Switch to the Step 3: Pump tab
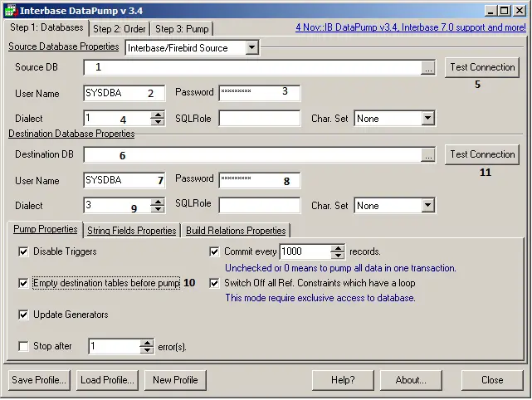The width and height of the screenshot is (532, 400). pyautogui.click(x=182, y=29)
